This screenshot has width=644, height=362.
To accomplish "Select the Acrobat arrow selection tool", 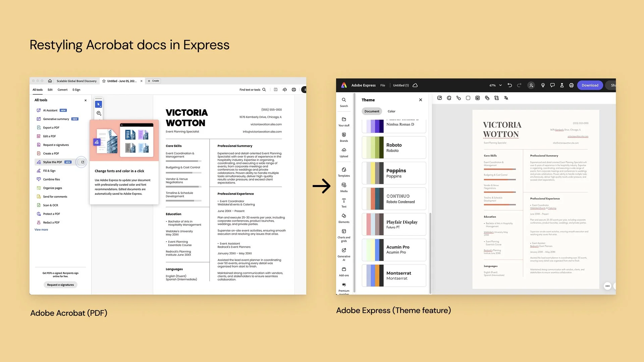I will point(99,104).
